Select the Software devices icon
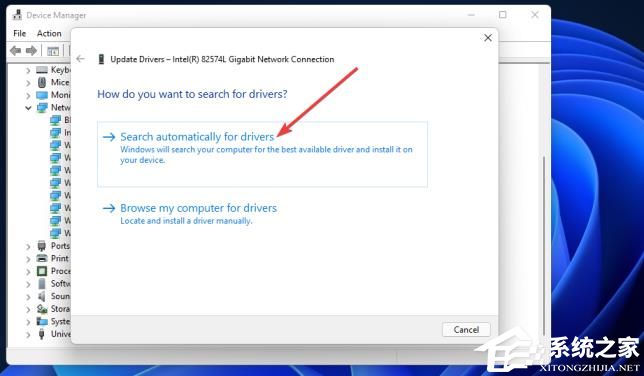This screenshot has width=644, height=376. click(x=42, y=284)
